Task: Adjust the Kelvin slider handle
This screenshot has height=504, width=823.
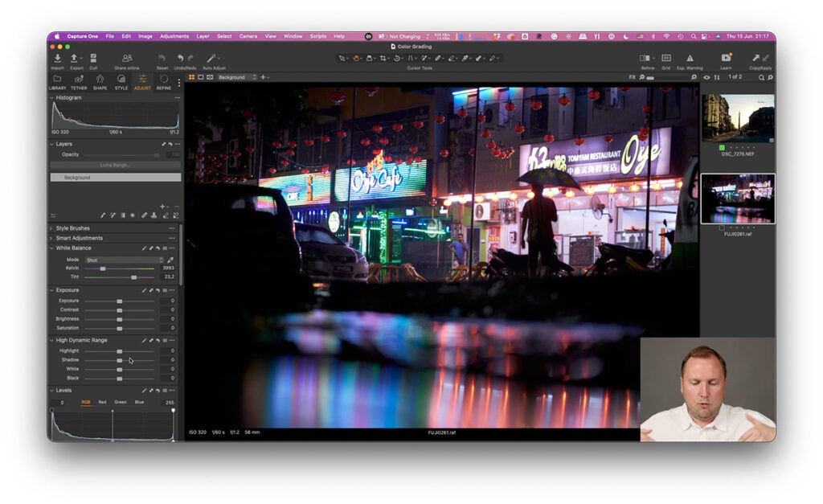Action: [x=103, y=268]
